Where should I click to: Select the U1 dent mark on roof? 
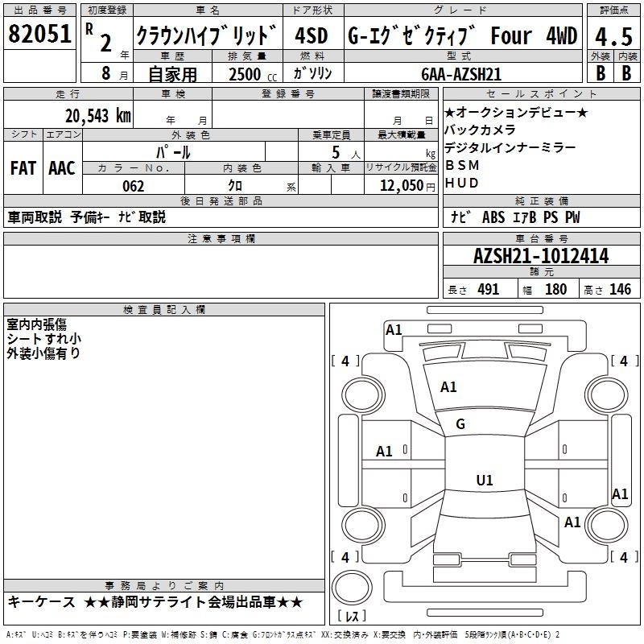pyautogui.click(x=485, y=481)
